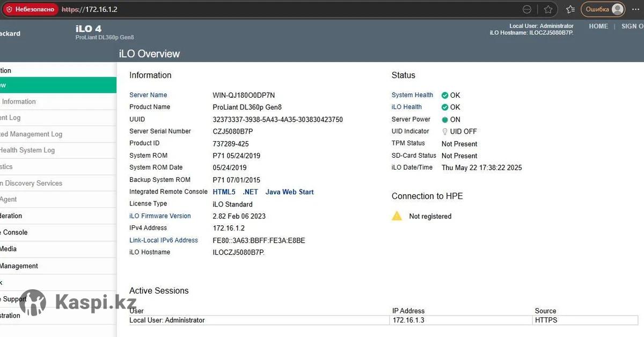Click the serial number CZJ5080B7P

tap(232, 131)
